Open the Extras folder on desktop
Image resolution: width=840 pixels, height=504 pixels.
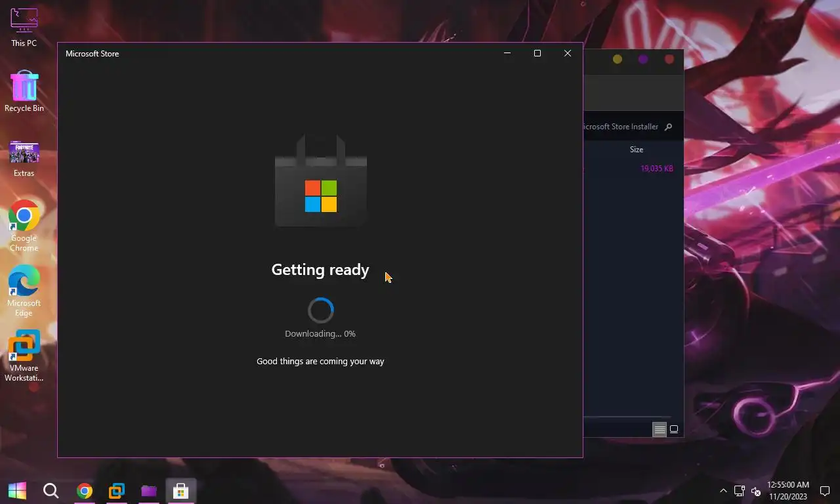(x=24, y=158)
